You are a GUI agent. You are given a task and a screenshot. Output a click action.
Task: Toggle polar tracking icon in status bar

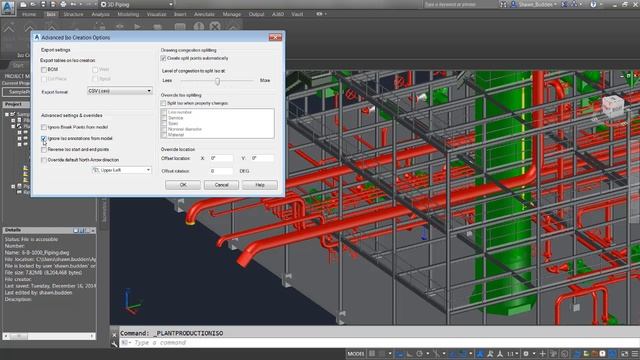(420, 354)
